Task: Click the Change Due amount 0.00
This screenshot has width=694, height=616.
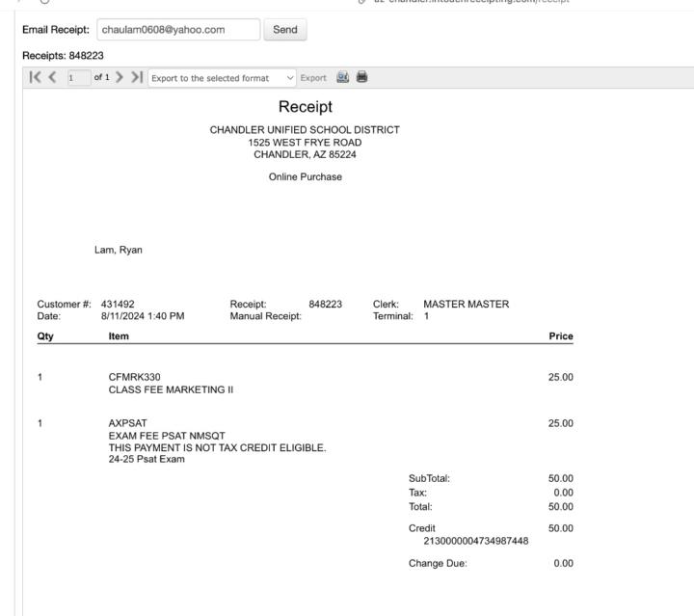Action: pos(563,563)
